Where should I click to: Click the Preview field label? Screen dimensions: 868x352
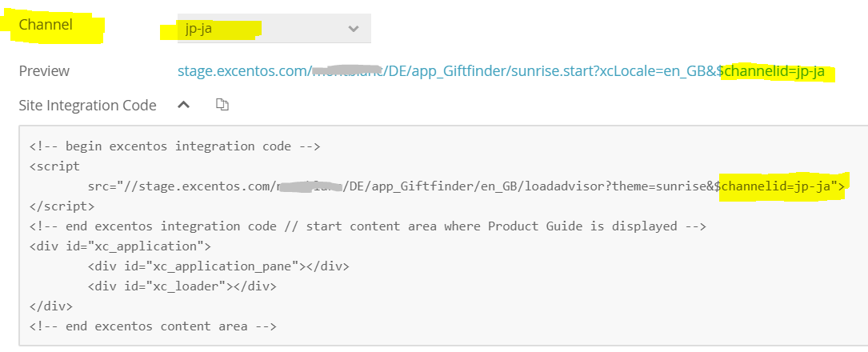click(44, 71)
